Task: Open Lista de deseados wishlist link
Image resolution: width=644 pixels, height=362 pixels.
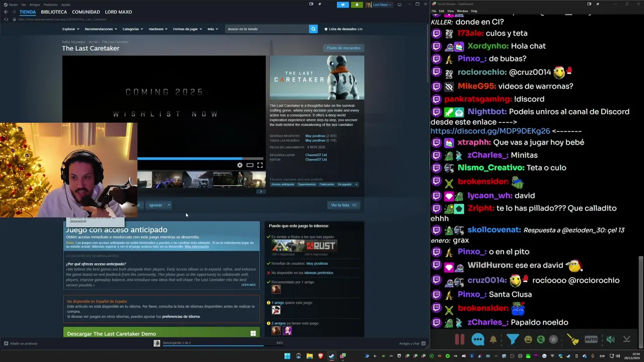Action: 343,29
